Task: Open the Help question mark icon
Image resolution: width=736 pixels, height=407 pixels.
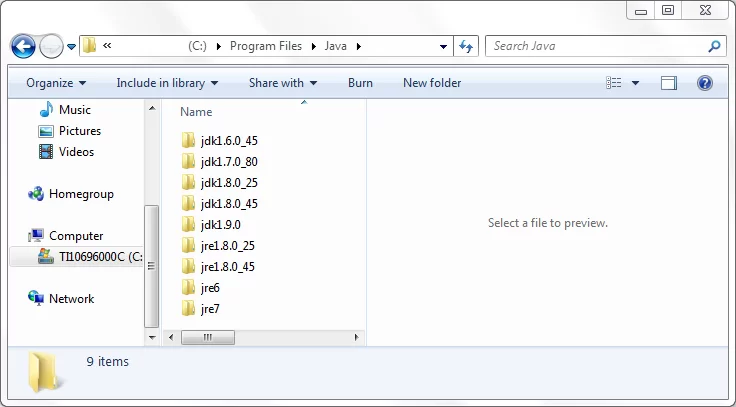Action: pyautogui.click(x=705, y=83)
